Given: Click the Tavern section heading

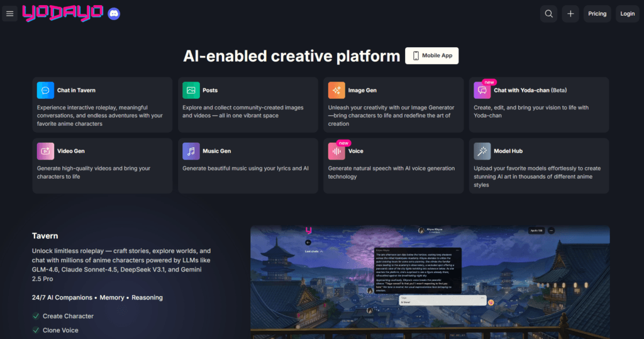Looking at the screenshot, I should 45,236.
